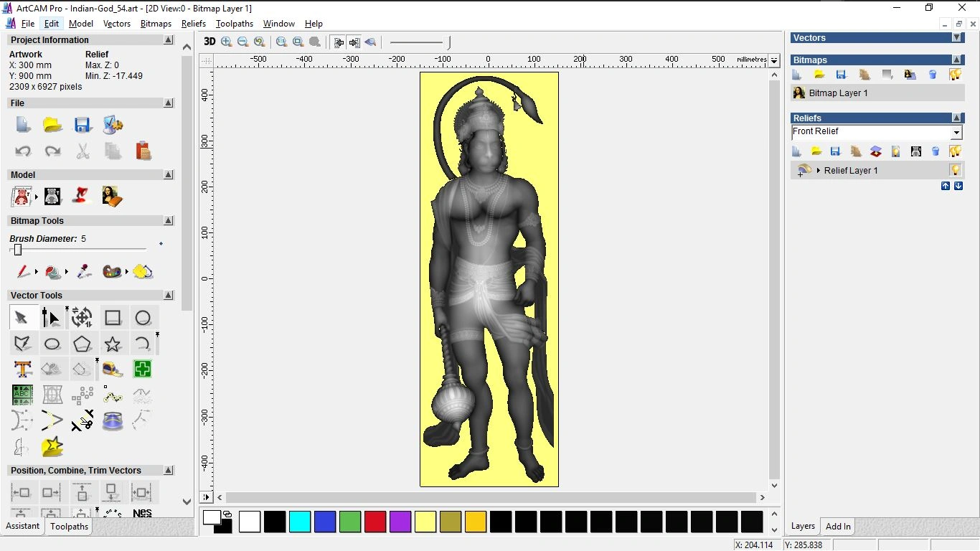Select the Create Vector Text tool
Image resolution: width=980 pixels, height=551 pixels.
[x=22, y=369]
